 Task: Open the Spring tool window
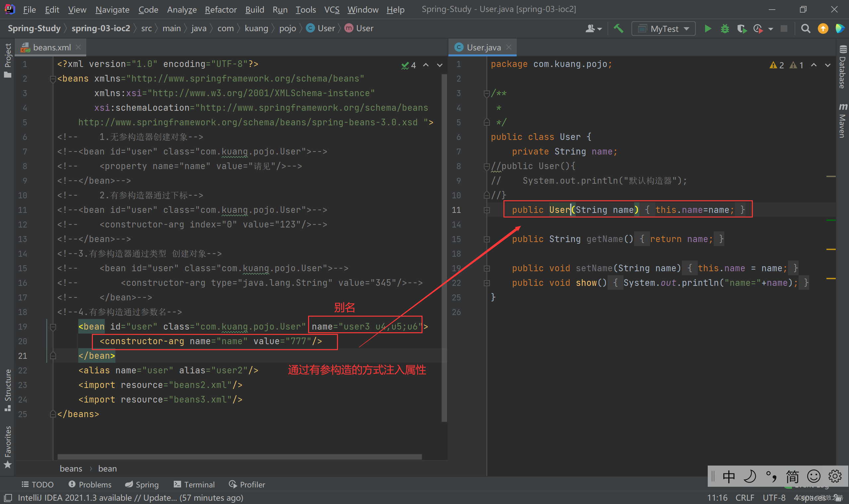(142, 485)
